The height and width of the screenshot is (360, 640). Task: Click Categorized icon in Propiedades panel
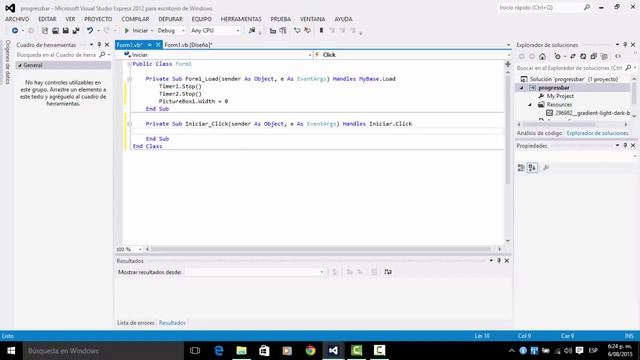click(x=521, y=168)
